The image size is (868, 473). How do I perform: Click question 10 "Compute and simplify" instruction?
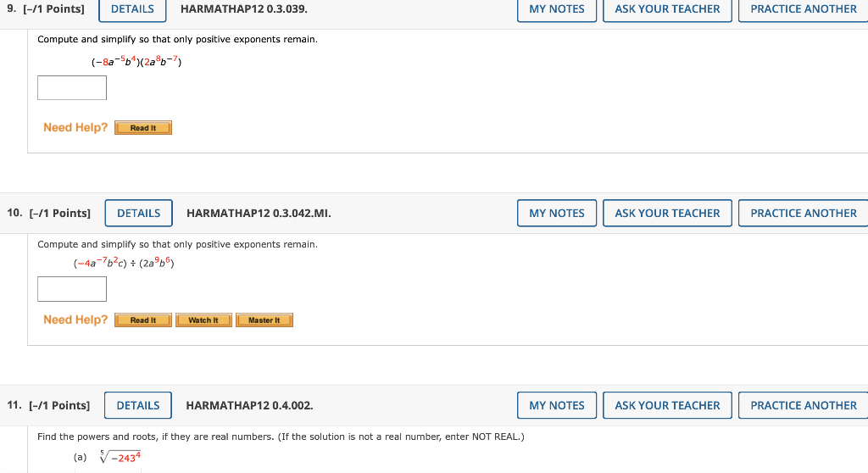pos(178,244)
